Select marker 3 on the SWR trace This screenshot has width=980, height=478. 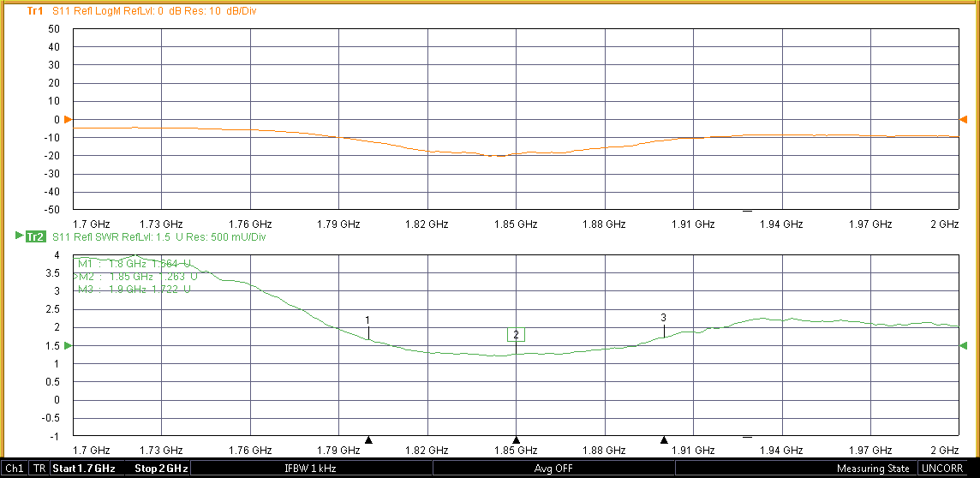pyautogui.click(x=664, y=318)
